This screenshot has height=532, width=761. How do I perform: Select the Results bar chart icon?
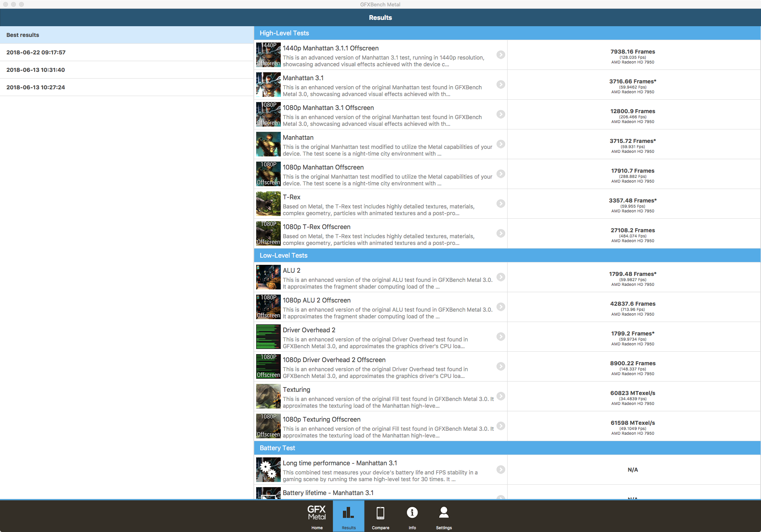click(x=348, y=513)
